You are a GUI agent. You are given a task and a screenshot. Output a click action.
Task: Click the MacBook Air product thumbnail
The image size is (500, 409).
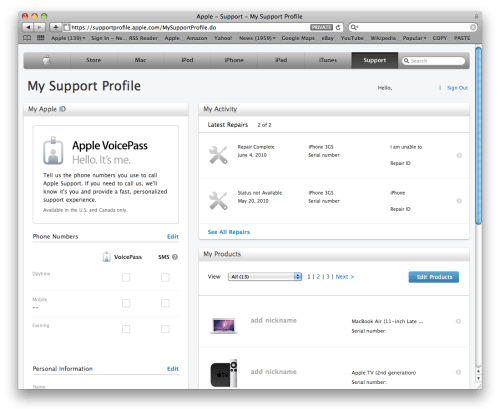click(x=224, y=325)
